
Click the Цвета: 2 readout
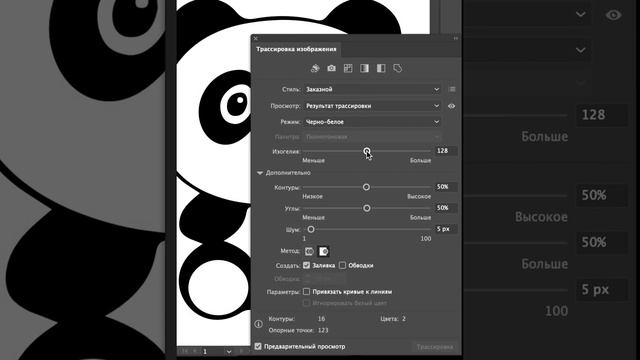coord(393,319)
